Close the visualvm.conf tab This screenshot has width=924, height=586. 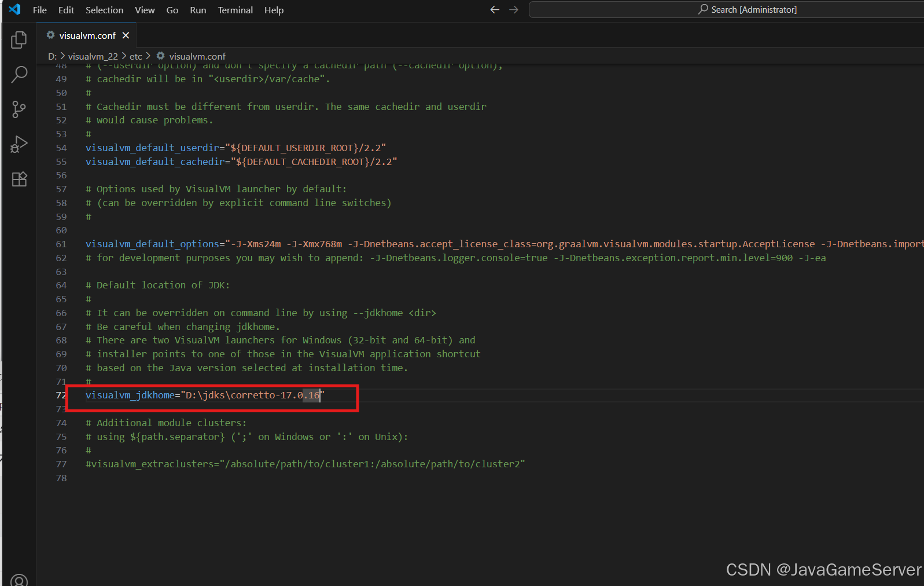(x=126, y=35)
